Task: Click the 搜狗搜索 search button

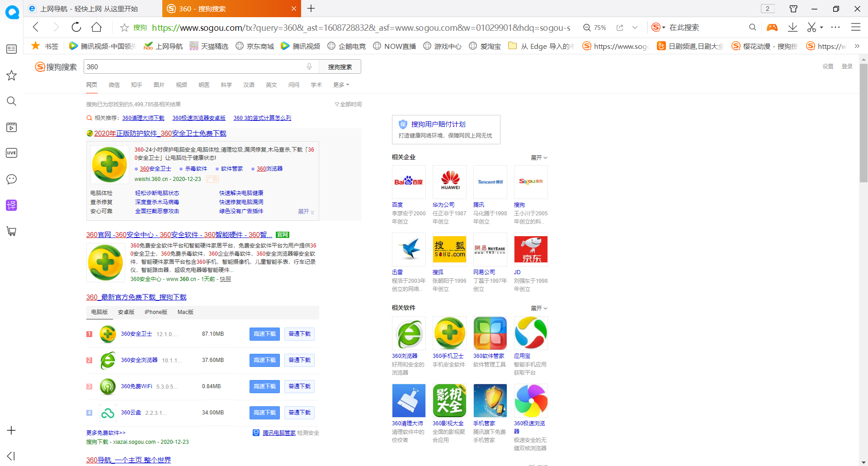Action: pyautogui.click(x=340, y=67)
